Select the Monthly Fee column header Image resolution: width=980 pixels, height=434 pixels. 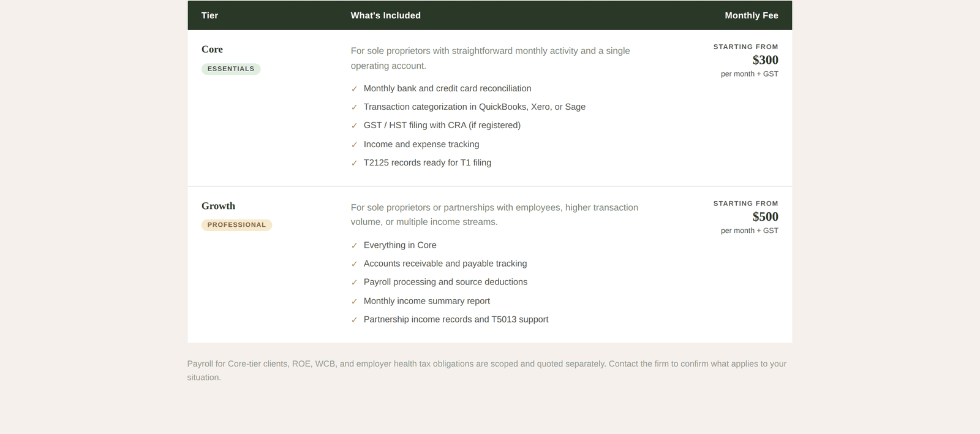752,15
